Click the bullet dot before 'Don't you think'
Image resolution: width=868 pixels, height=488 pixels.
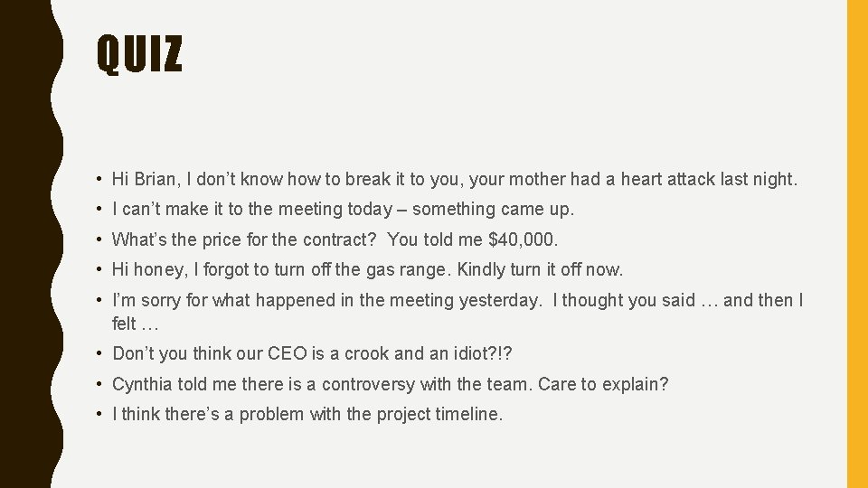coord(99,353)
